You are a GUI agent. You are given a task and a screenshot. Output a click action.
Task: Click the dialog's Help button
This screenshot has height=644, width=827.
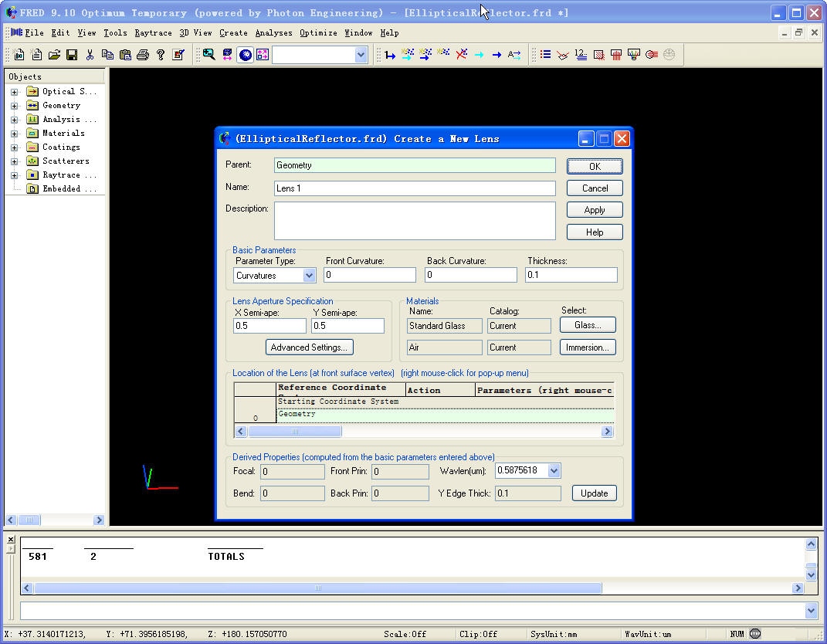point(595,232)
